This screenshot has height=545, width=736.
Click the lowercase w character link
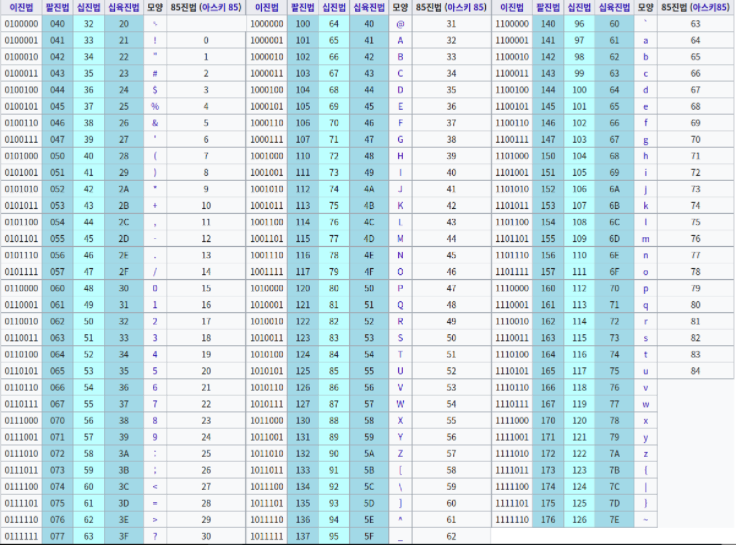coord(645,404)
